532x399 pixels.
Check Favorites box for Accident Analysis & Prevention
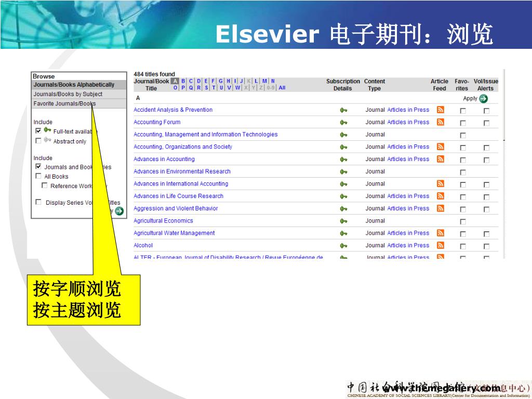tap(463, 111)
